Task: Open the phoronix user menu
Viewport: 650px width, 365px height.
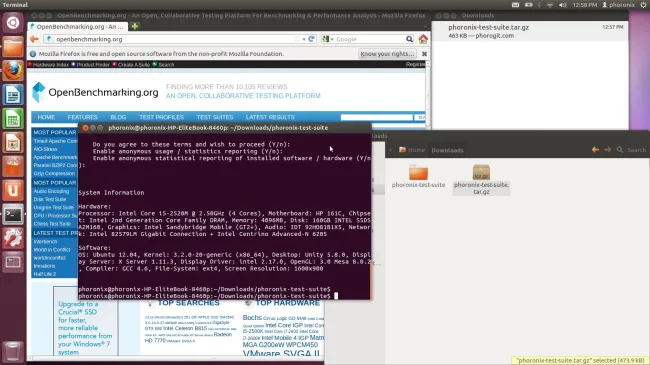Action: (618, 5)
